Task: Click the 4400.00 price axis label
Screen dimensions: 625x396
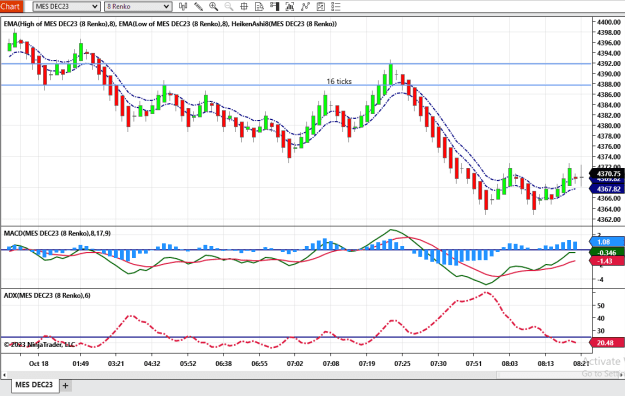Action: (x=609, y=22)
